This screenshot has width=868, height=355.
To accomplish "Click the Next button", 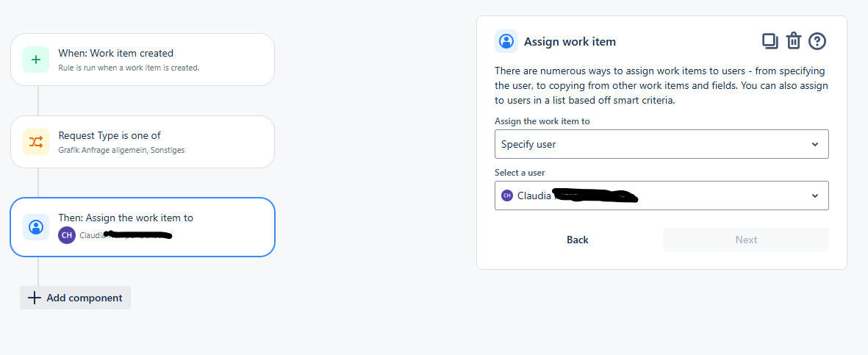I will coord(746,240).
